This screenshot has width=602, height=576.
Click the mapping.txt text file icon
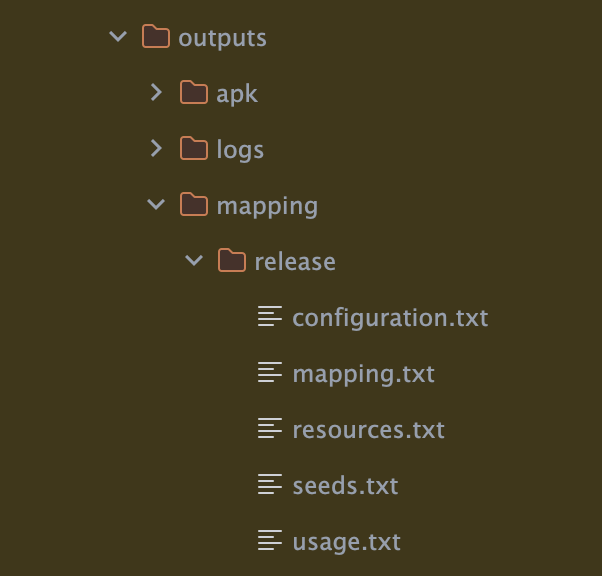pyautogui.click(x=270, y=373)
